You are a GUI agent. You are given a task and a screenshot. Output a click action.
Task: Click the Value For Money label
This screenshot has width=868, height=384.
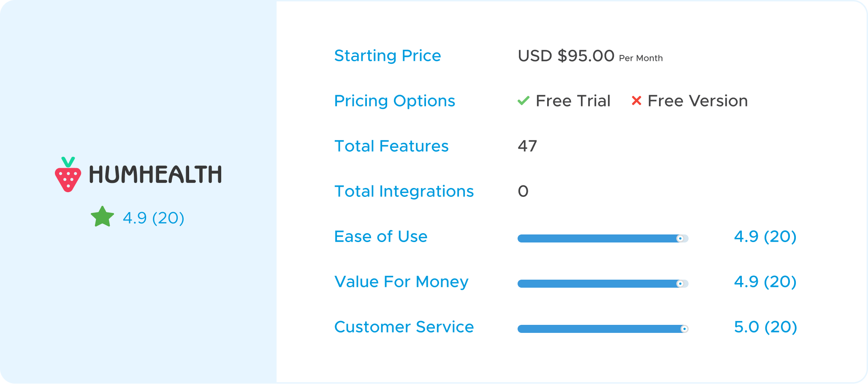point(401,282)
